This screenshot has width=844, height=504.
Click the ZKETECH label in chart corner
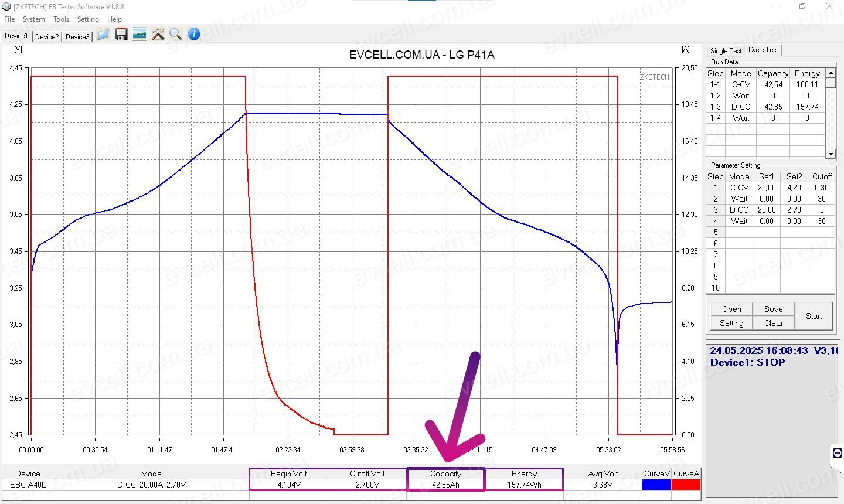point(654,77)
